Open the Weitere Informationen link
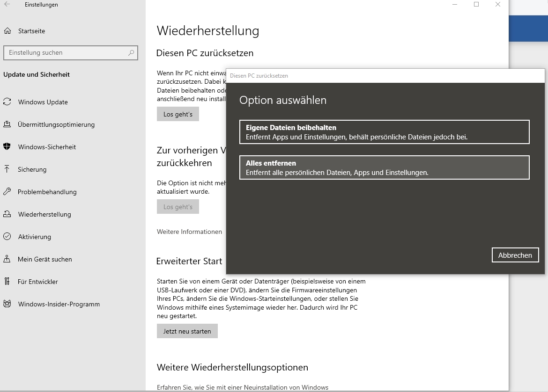This screenshot has height=392, width=548. coord(189,232)
